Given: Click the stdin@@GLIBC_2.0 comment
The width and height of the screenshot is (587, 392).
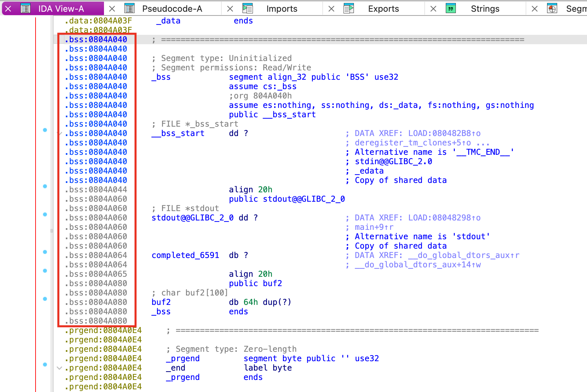Looking at the screenshot, I should coord(393,161).
